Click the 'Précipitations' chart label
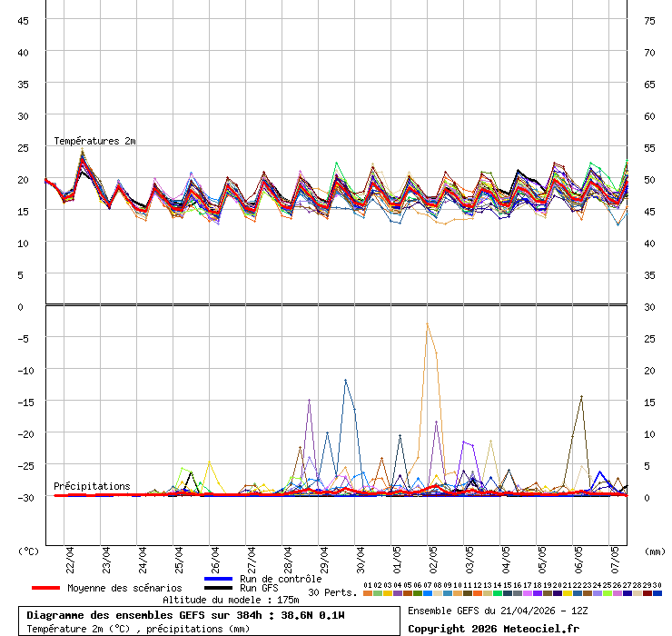The image size is (672, 636). coord(92,486)
